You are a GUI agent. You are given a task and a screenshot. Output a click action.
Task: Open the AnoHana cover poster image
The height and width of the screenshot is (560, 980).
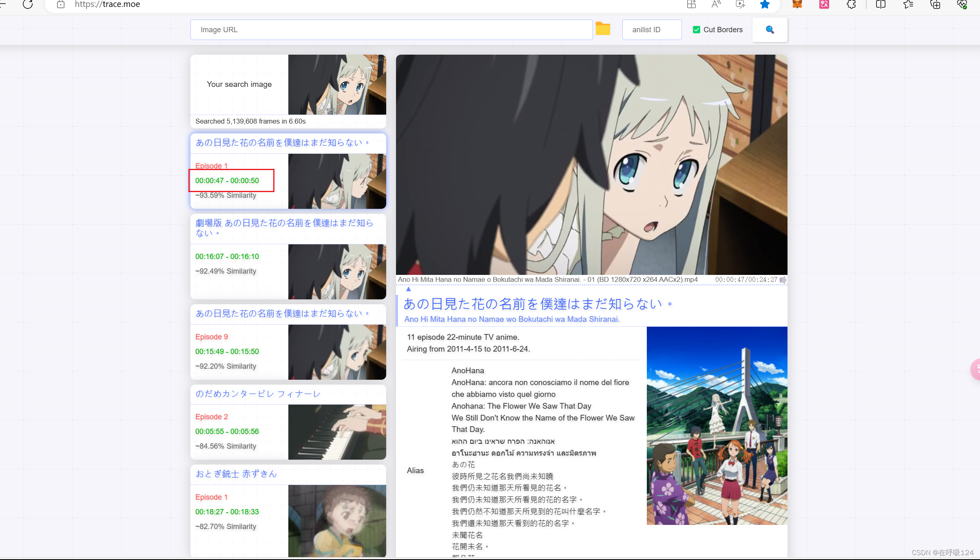[717, 425]
